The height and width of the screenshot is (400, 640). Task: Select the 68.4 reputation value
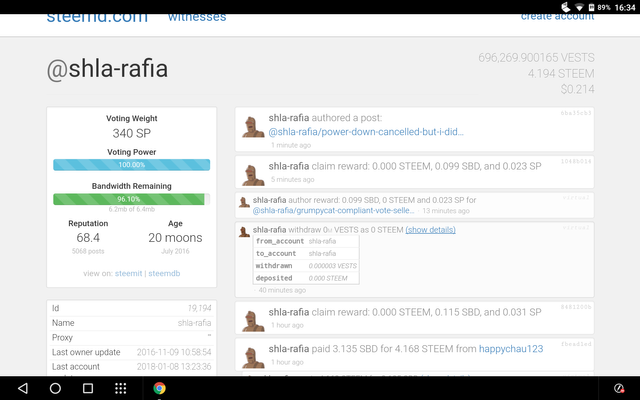88,238
